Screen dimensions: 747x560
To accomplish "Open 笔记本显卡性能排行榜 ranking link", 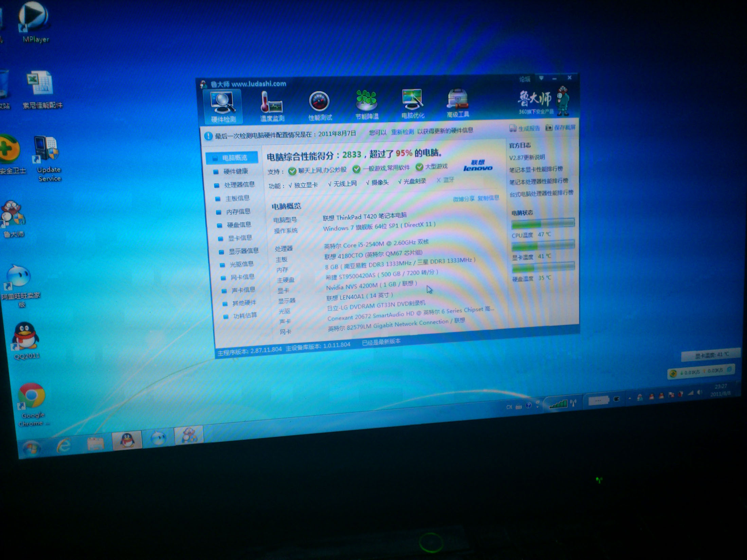I will coord(536,169).
